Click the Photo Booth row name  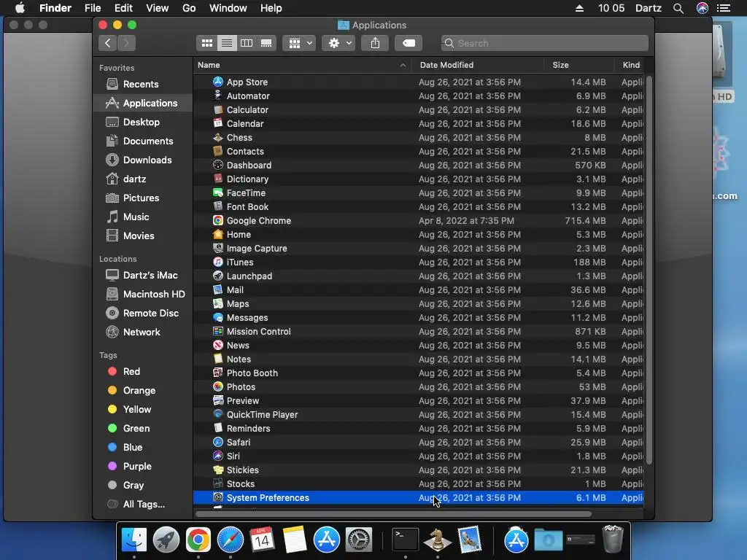click(x=252, y=373)
